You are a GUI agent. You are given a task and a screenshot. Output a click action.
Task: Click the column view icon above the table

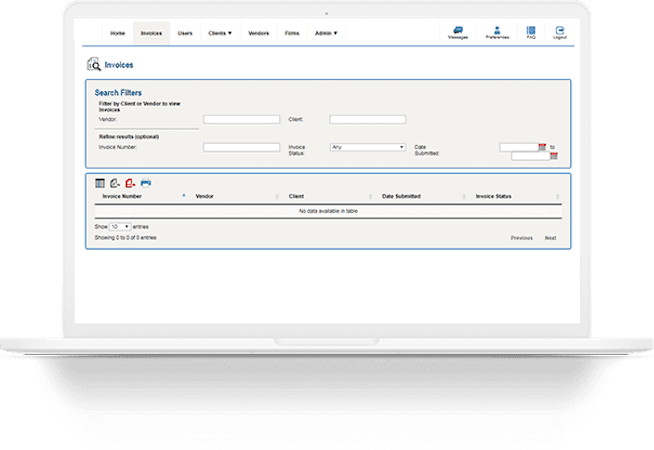pyautogui.click(x=100, y=183)
